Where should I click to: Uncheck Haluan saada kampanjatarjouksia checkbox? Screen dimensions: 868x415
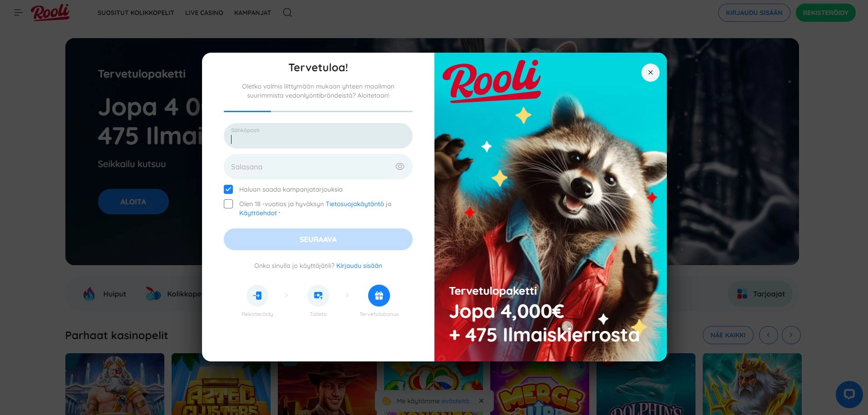228,189
